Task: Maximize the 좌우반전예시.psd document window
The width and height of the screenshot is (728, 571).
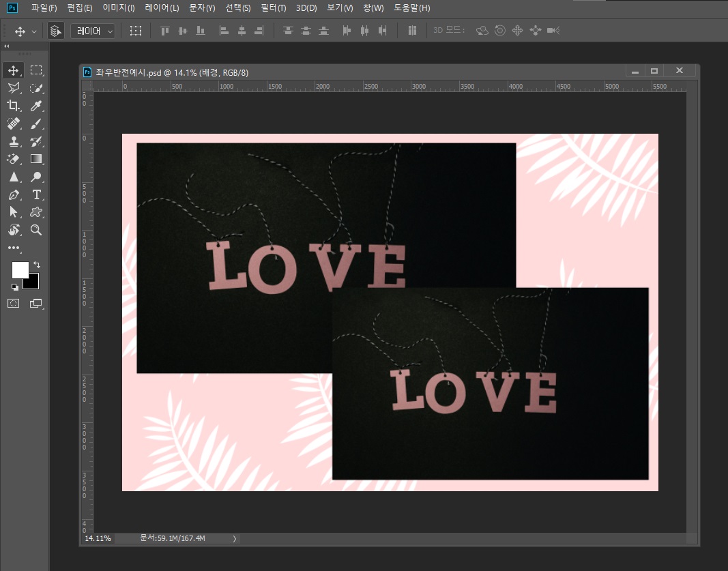Action: (654, 71)
